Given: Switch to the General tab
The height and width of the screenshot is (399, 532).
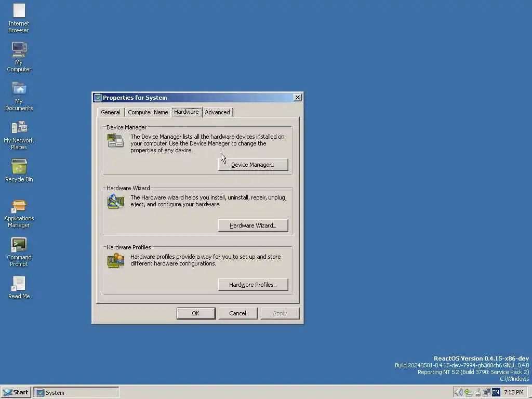Looking at the screenshot, I should click(111, 112).
